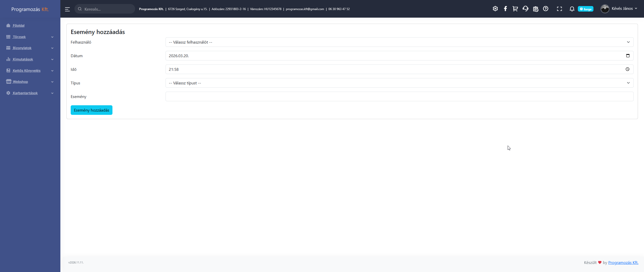This screenshot has width=644, height=272.
Task: Click the question mark help icon
Action: 545,9
